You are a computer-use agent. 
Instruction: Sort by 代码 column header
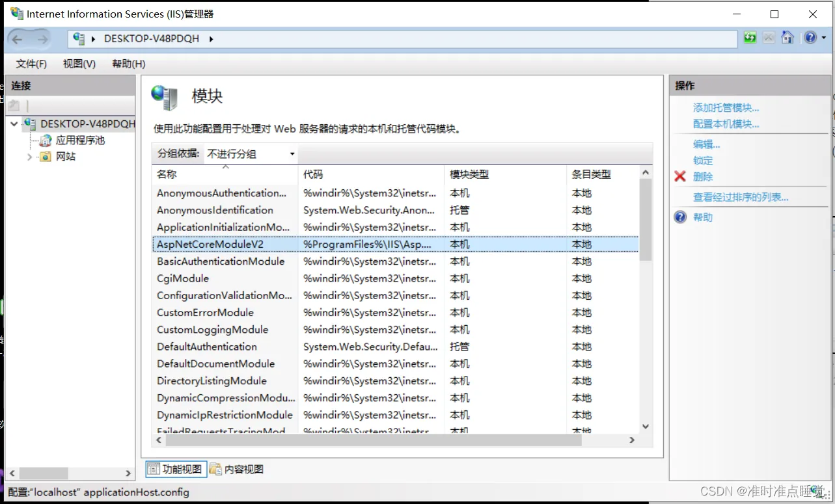(x=372, y=174)
